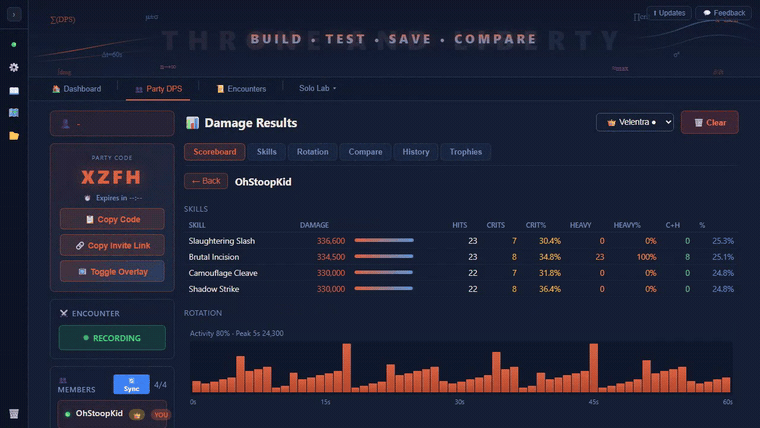The width and height of the screenshot is (760, 428).
Task: Click the C+H column header
Action: (672, 225)
